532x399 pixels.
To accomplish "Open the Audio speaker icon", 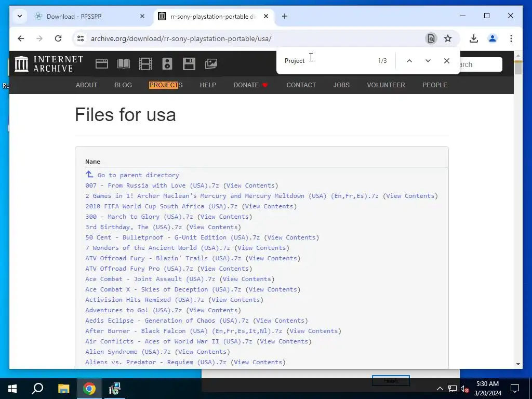I will 167,64.
